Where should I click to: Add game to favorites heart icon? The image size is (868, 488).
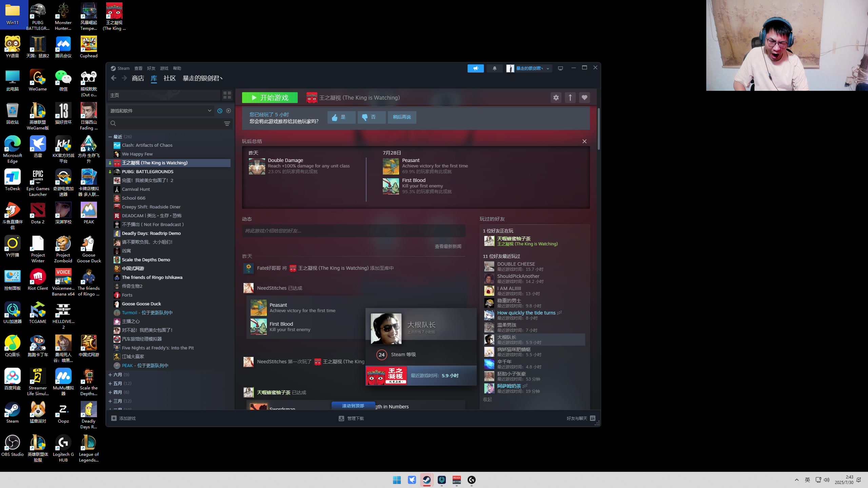click(x=584, y=98)
